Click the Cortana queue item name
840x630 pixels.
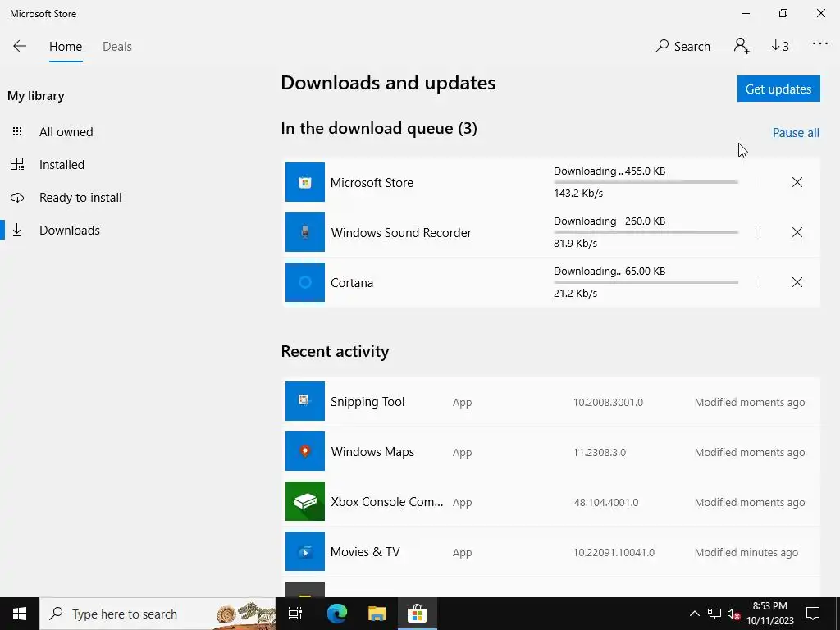coord(351,283)
